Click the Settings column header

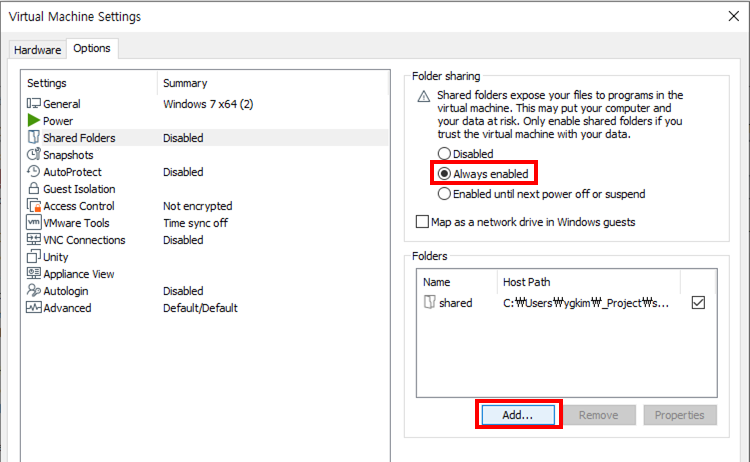pos(46,83)
